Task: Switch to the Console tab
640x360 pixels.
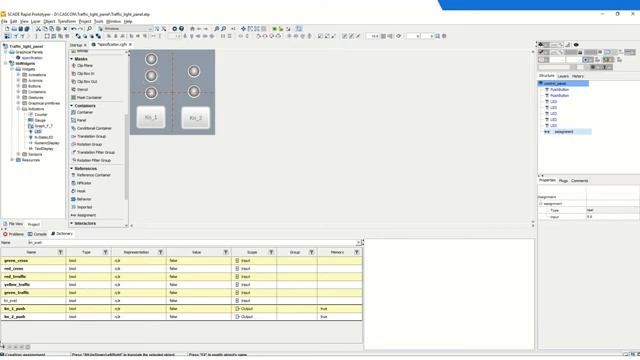Action: (37, 234)
